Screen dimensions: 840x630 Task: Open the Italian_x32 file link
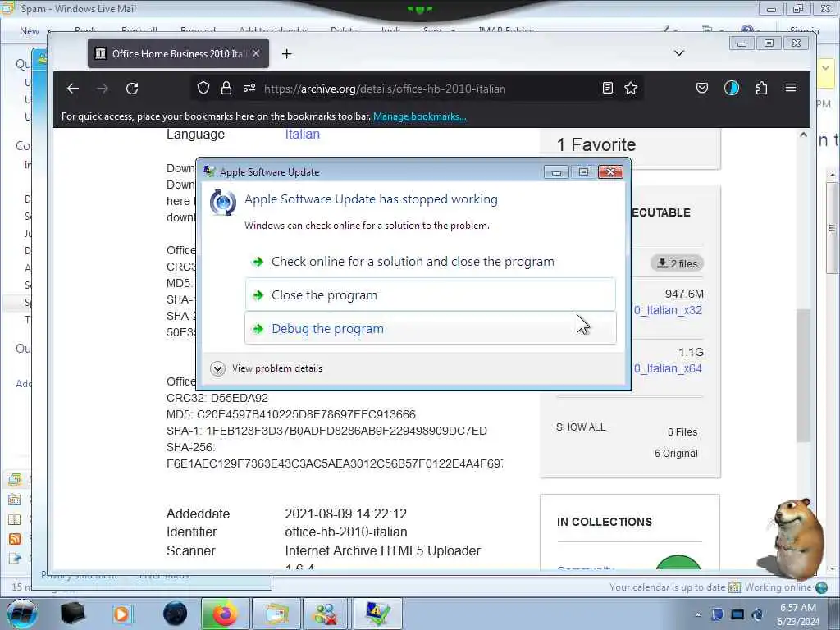668,310
